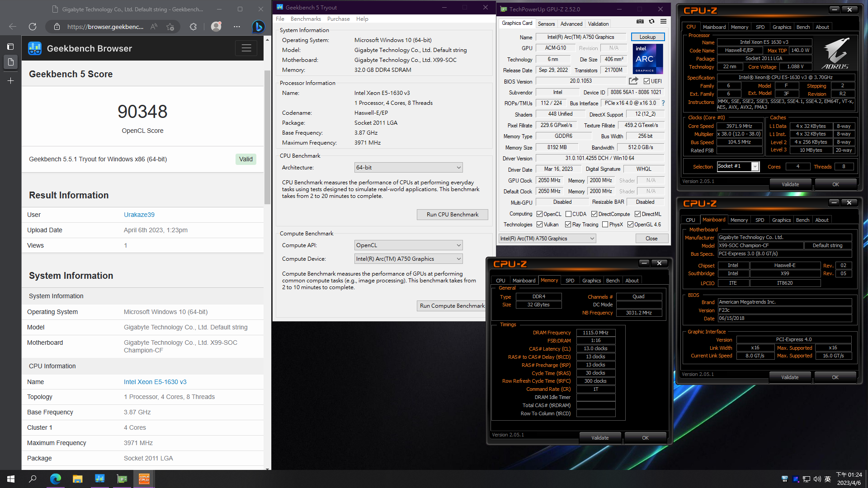This screenshot has width=868, height=488.
Task: Click the GPU-Z Close button
Action: pyautogui.click(x=651, y=239)
